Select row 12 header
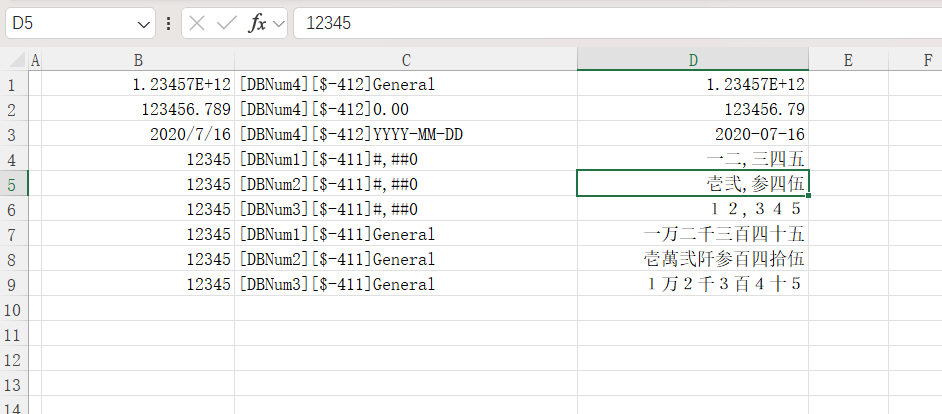 (x=13, y=359)
